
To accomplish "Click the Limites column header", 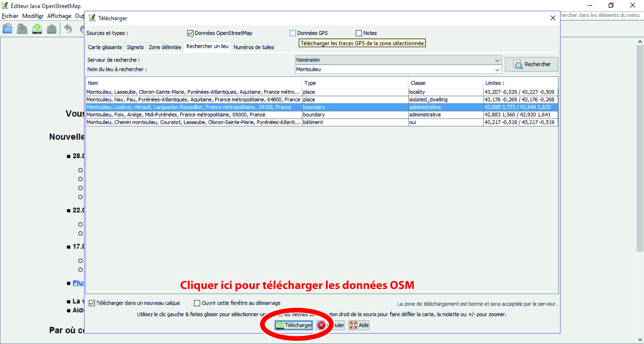I will tap(520, 83).
